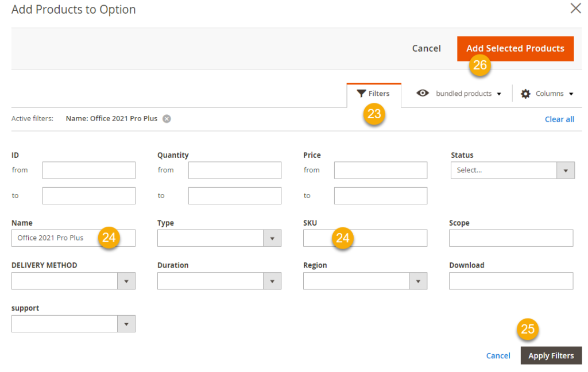This screenshot has width=588, height=372.
Task: Click the ID from input field
Action: tap(88, 170)
